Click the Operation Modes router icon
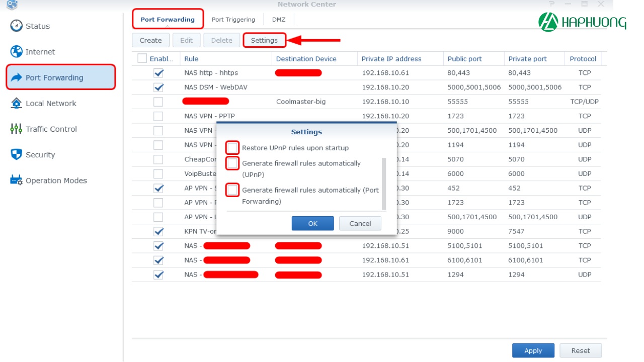The width and height of the screenshot is (644, 362). (16, 180)
